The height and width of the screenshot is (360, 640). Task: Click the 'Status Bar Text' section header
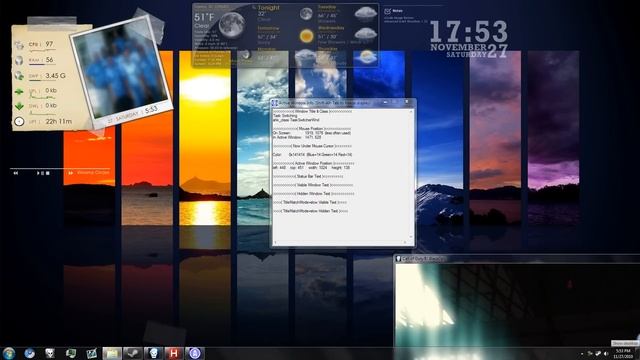click(308, 176)
